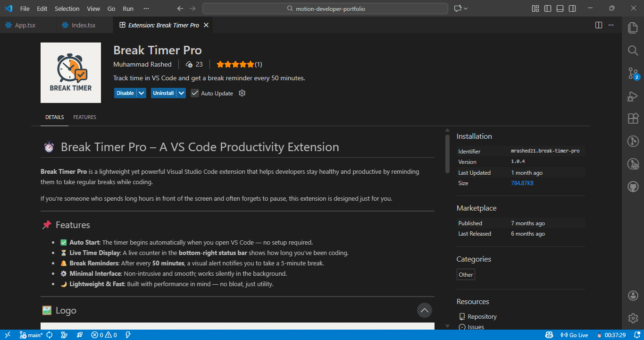This screenshot has height=340, width=644.
Task: Open the GitLens Inspect view icon
Action: tap(633, 164)
